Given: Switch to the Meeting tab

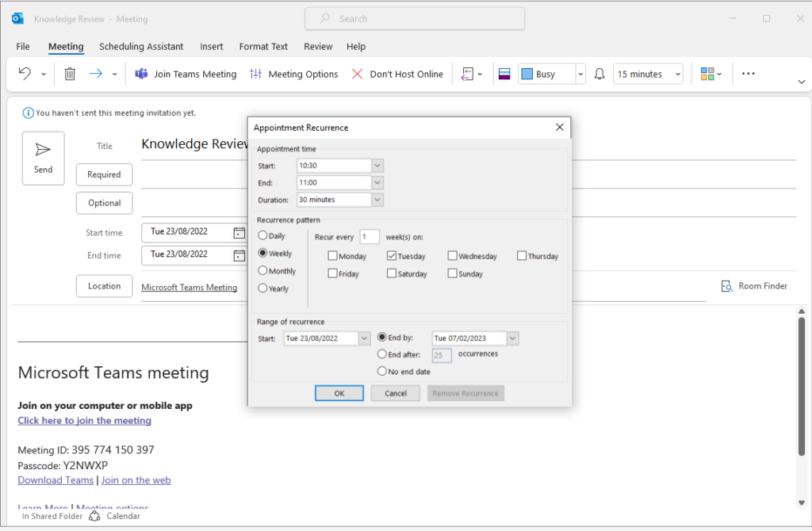Looking at the screenshot, I should point(66,47).
